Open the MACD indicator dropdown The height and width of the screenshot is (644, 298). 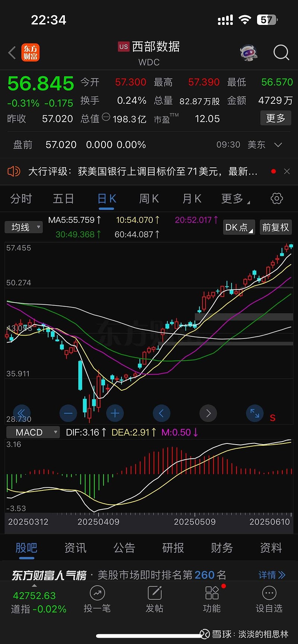pyautogui.click(x=33, y=432)
